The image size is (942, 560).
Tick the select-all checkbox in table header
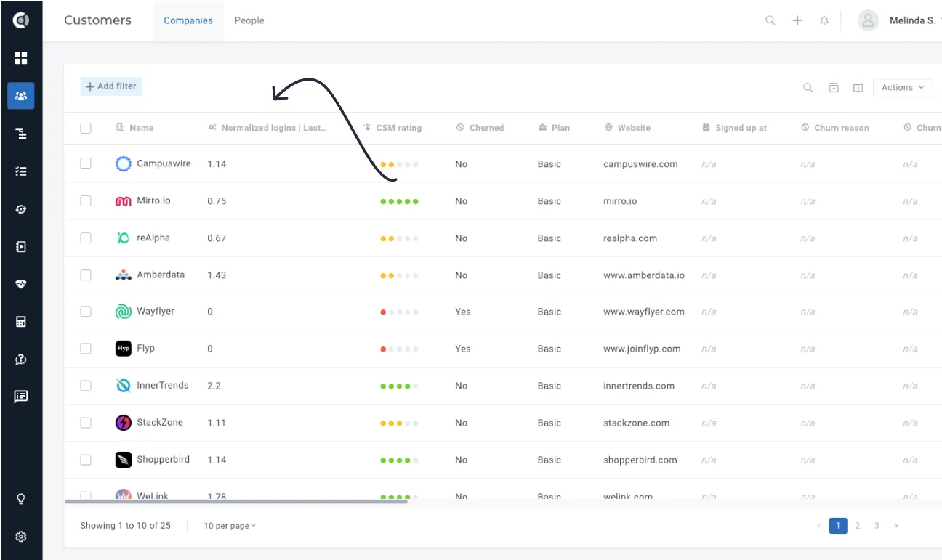coord(86,128)
